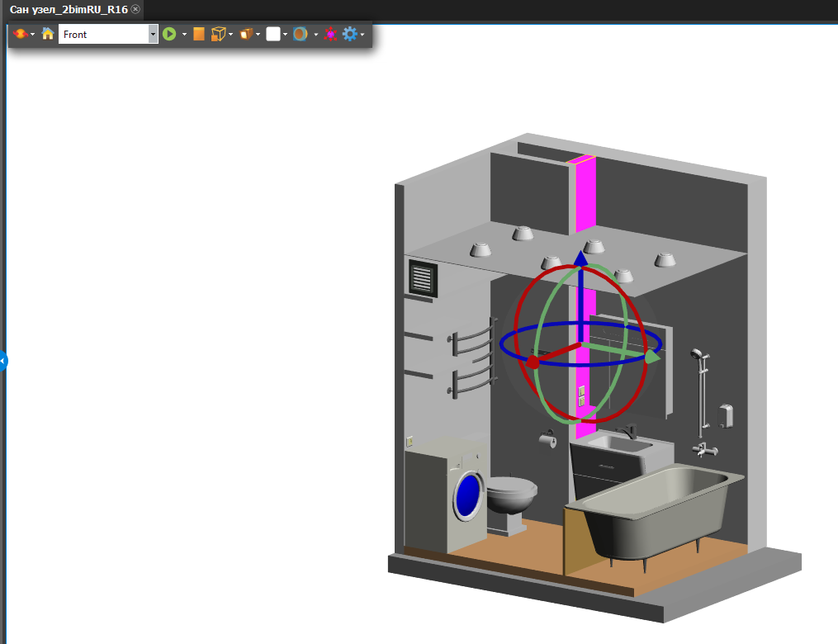Screen dimensions: 838x644
Task: Select the upper towel warmer rail
Action: point(473,338)
